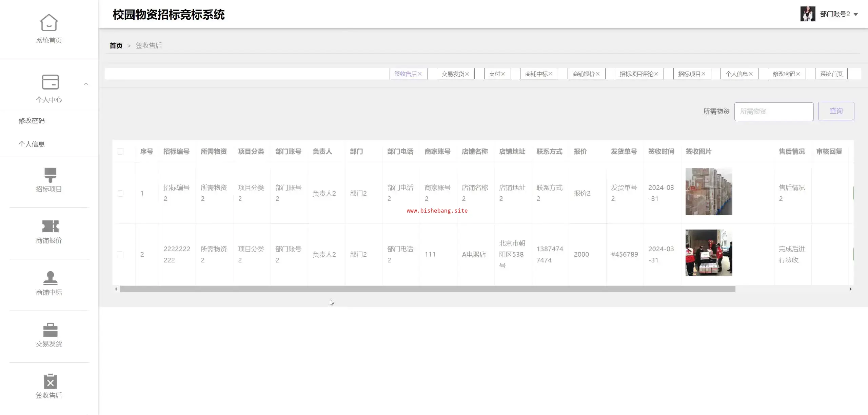868x415 pixels.
Task: Open 招标项目 from sidebar icon
Action: pyautogui.click(x=50, y=175)
